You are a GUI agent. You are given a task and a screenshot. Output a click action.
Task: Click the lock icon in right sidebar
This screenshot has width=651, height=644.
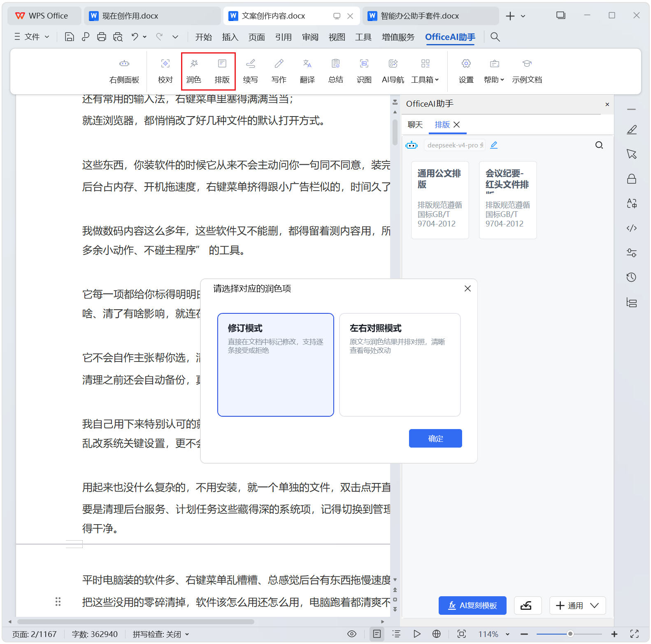(632, 179)
